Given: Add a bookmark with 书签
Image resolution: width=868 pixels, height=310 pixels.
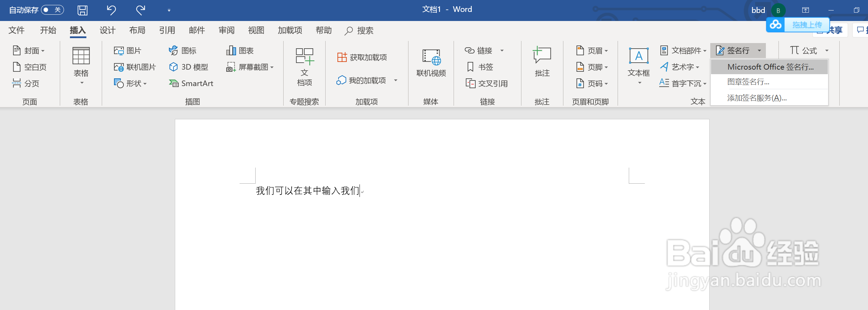Looking at the screenshot, I should [480, 67].
